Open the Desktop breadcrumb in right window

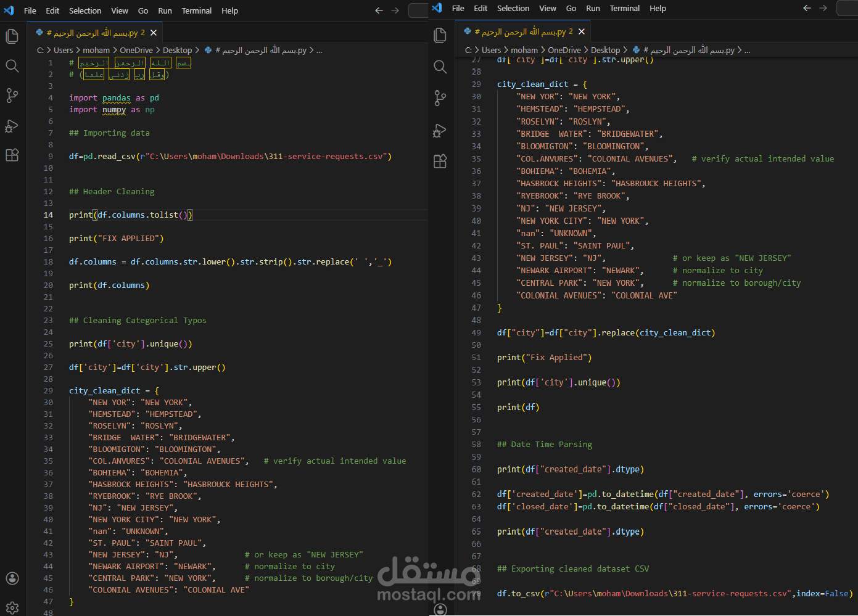coord(606,50)
